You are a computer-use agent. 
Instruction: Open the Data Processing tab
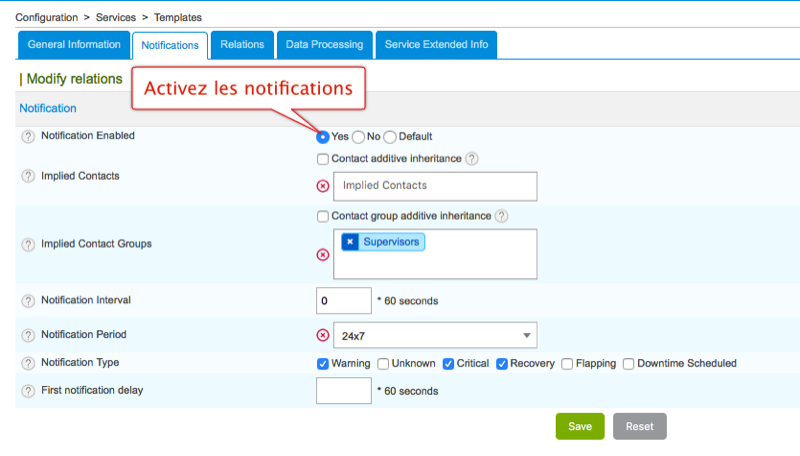[324, 45]
